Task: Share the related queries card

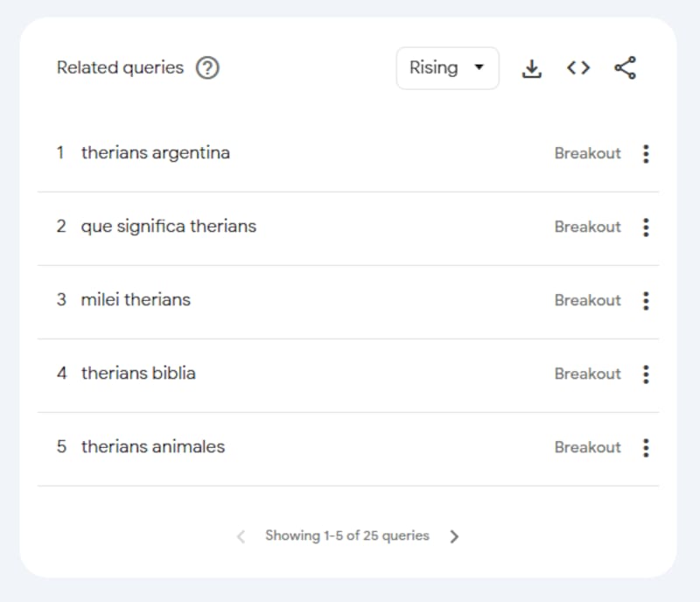Action: 625,68
